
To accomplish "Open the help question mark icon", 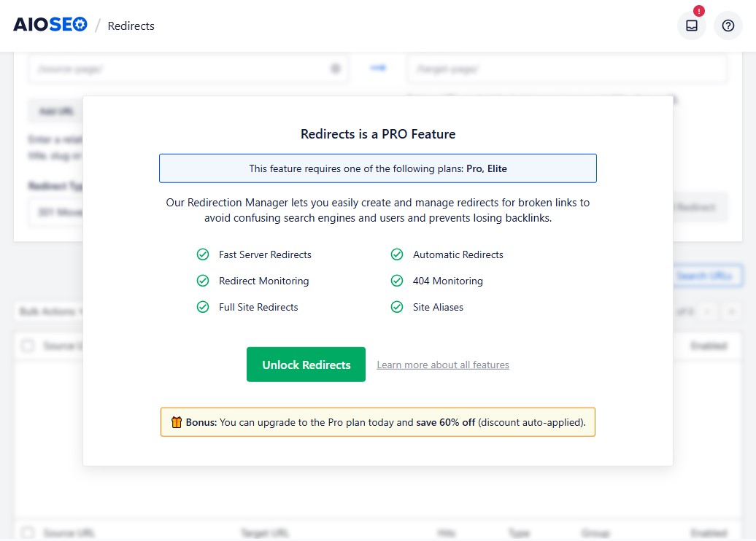I will coord(728,26).
